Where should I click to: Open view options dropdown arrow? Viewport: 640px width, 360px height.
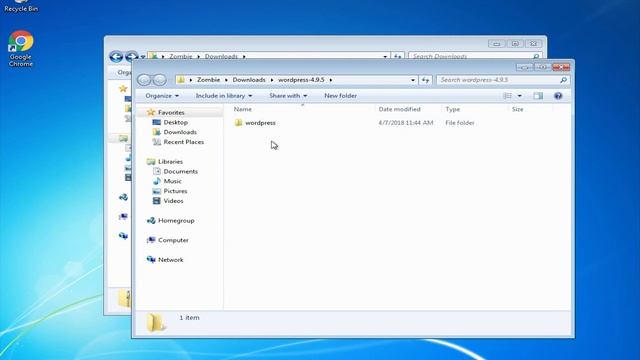point(520,96)
